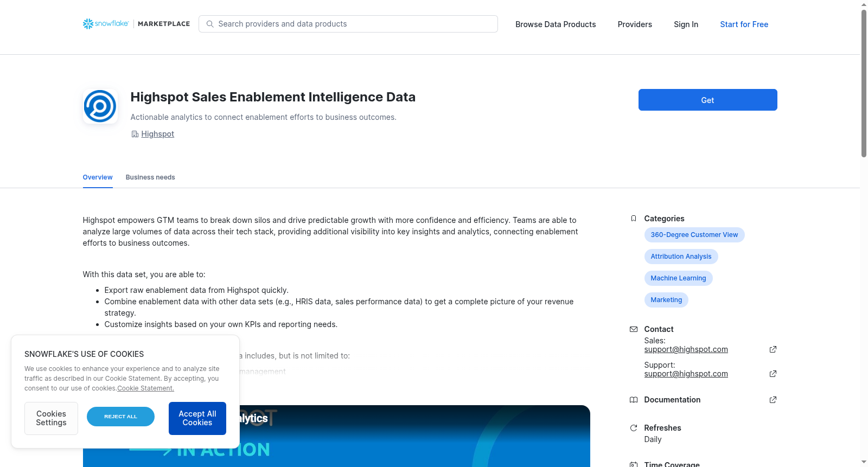Click the Sales support@highspot.com email link
Screen dimensions: 868x467
coord(686,349)
